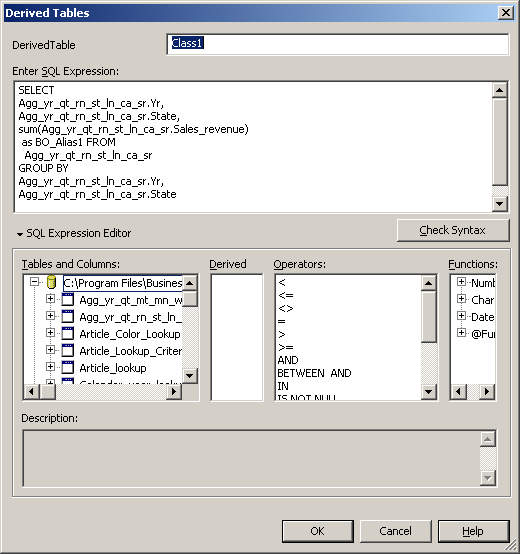Select the BETWEEN AND operator
520x554 pixels.
click(314, 373)
